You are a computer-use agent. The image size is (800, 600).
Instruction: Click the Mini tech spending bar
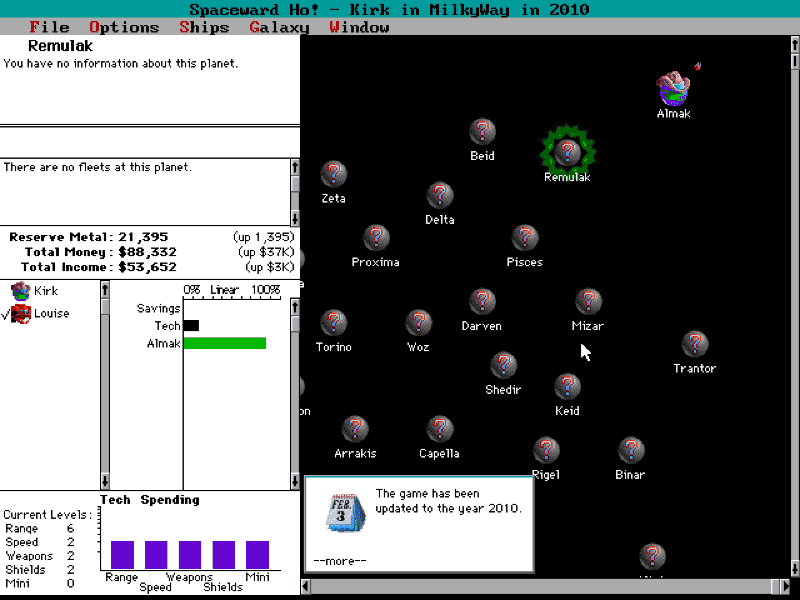[257, 555]
